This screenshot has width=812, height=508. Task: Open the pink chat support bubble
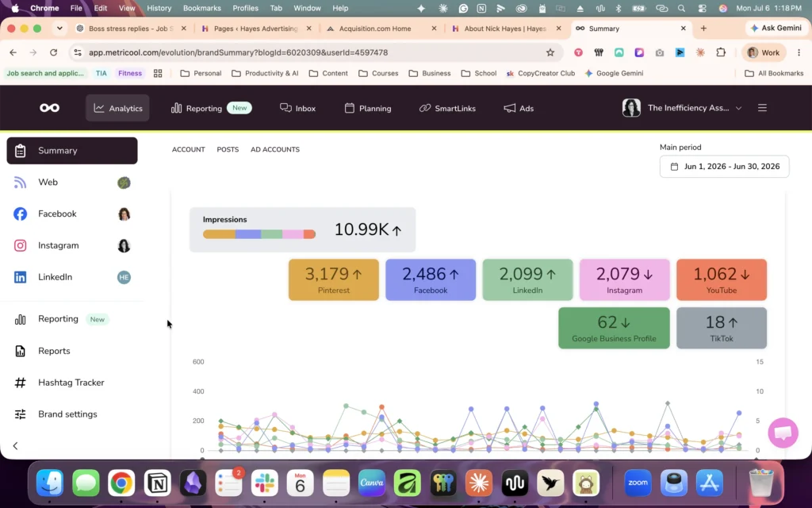pyautogui.click(x=783, y=433)
